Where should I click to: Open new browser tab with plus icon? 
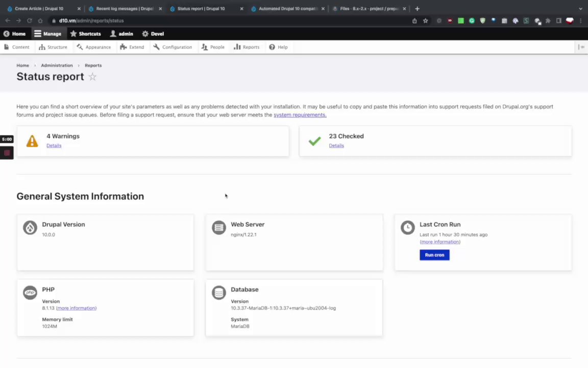click(417, 9)
